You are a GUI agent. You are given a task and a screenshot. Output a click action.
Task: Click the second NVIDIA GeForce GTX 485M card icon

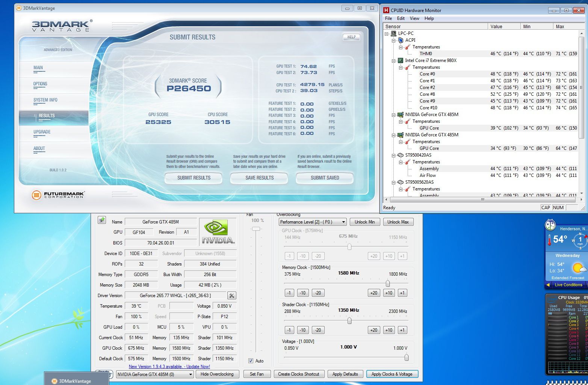[401, 135]
